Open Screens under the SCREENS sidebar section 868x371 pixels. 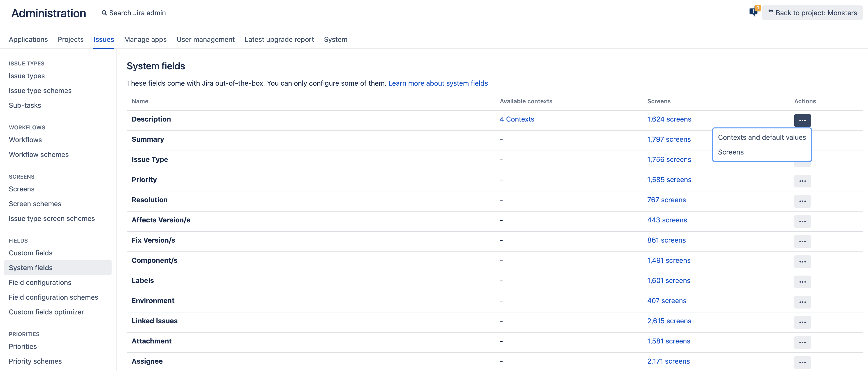click(x=22, y=189)
